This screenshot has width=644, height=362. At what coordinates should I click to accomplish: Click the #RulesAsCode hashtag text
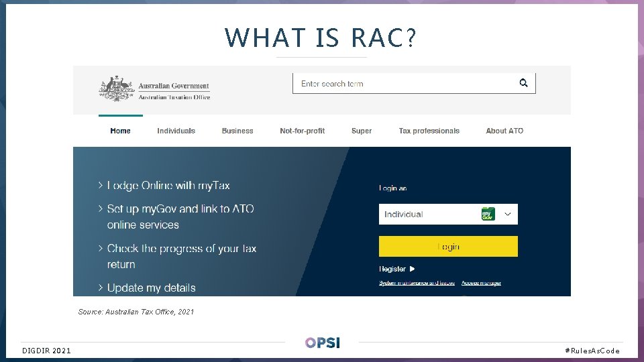(x=592, y=351)
